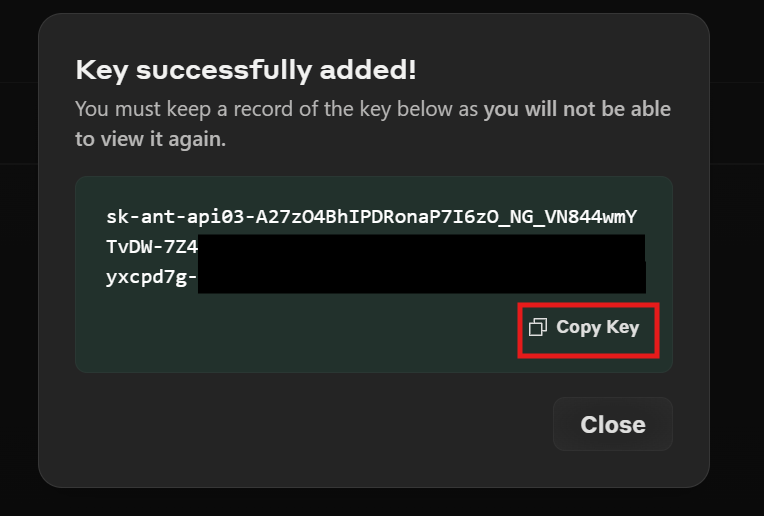Click the TvDW-7Z4 key fragment
The image size is (764, 516).
point(152,247)
